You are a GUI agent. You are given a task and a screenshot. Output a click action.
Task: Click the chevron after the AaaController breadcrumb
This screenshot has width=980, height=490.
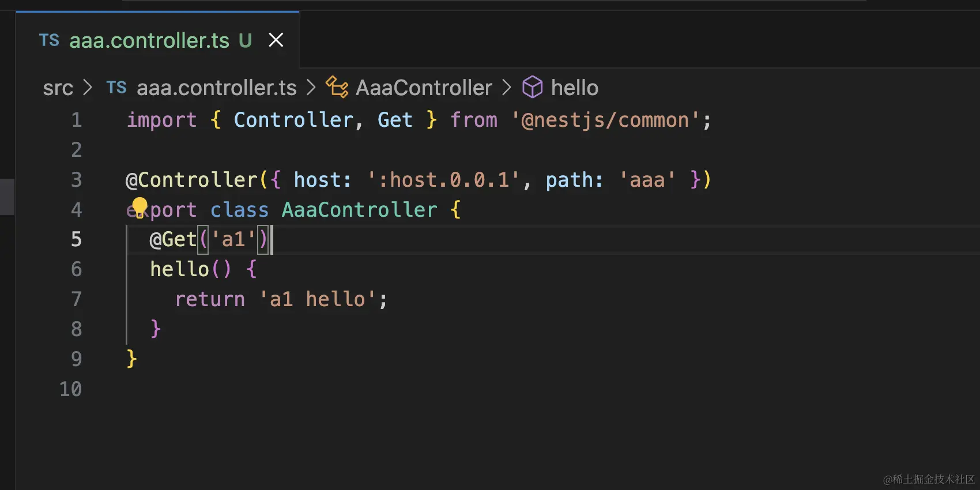point(507,88)
